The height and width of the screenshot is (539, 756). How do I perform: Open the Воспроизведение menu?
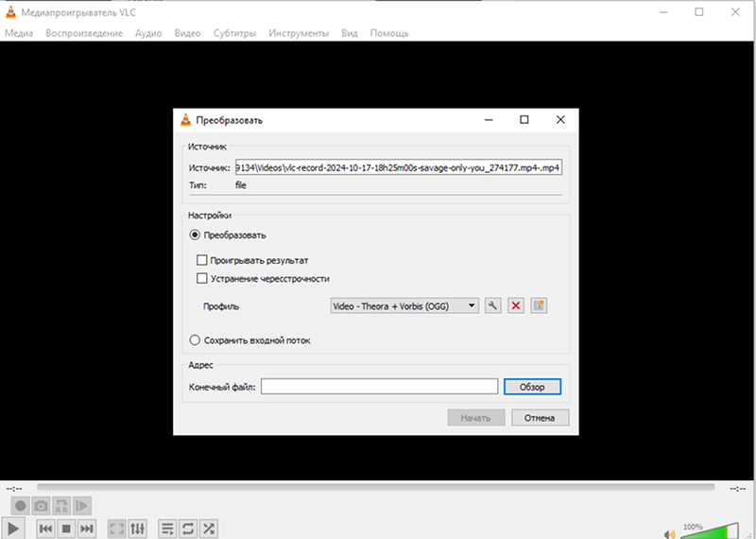[x=84, y=33]
